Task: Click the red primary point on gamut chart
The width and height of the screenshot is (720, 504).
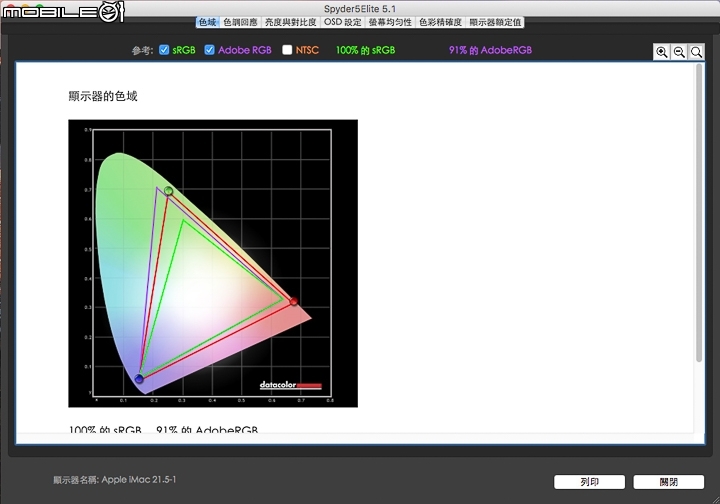Action: [293, 302]
